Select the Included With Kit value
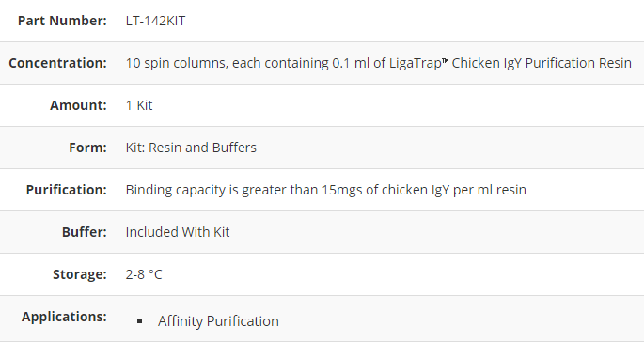 pos(178,232)
